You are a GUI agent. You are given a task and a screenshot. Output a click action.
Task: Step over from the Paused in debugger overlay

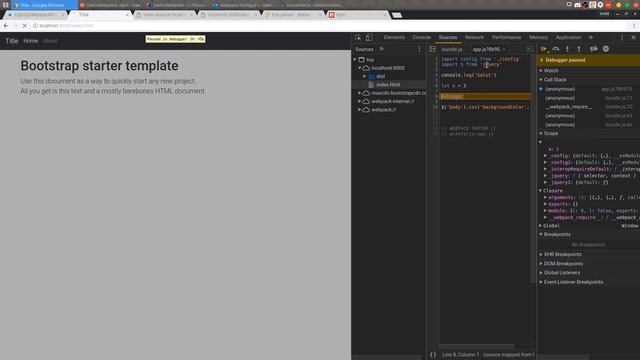tap(200, 39)
